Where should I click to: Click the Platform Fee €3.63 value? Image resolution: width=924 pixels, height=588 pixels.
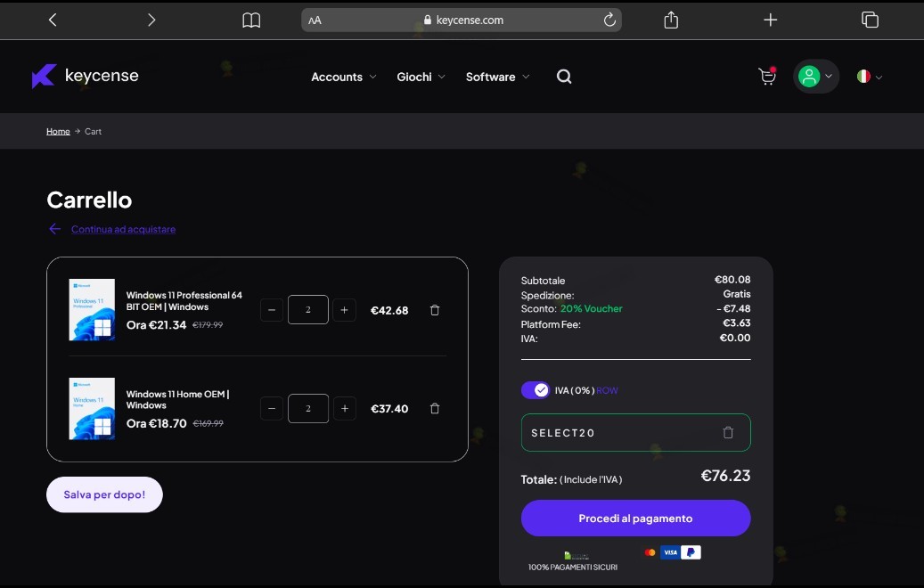737,323
